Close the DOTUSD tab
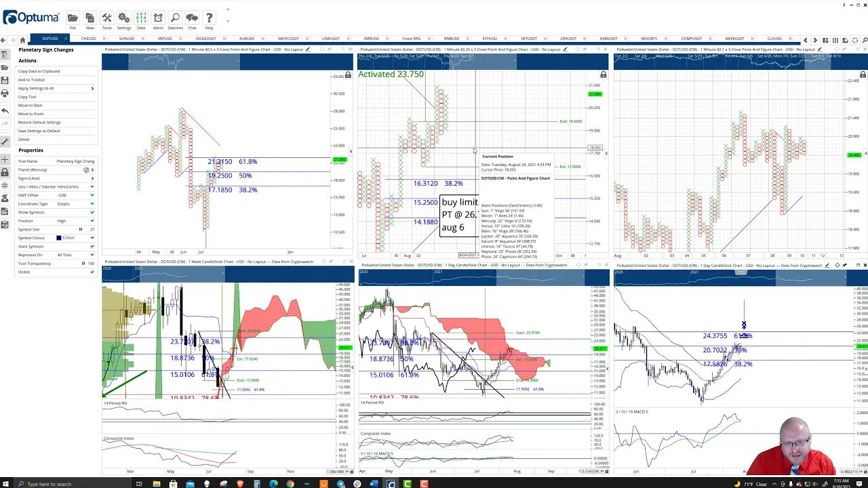 pyautogui.click(x=65, y=39)
